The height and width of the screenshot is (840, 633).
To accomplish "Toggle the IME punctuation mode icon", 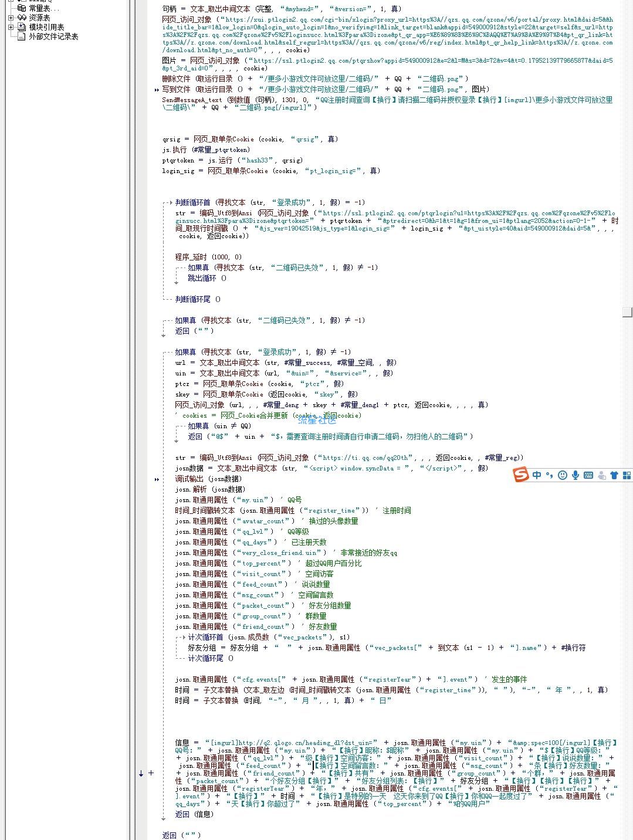I will click(549, 475).
